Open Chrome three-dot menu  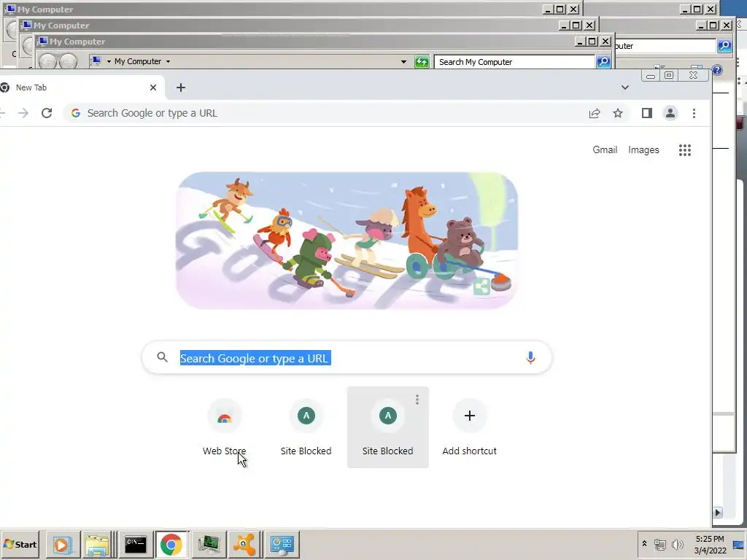pos(694,113)
